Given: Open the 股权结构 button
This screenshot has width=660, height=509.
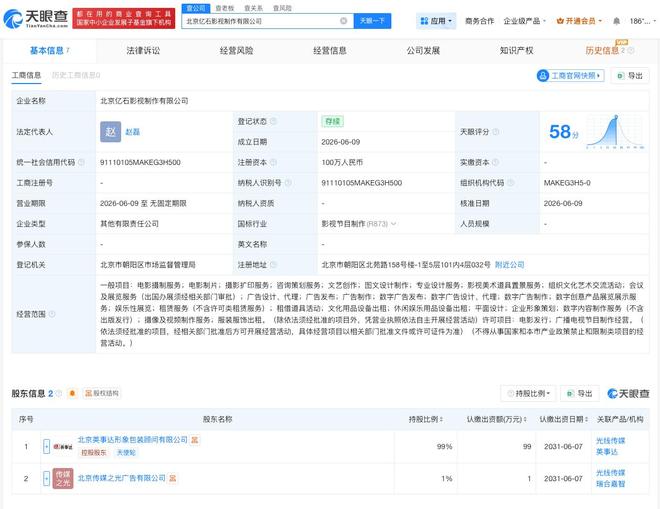Looking at the screenshot, I should pos(102,393).
